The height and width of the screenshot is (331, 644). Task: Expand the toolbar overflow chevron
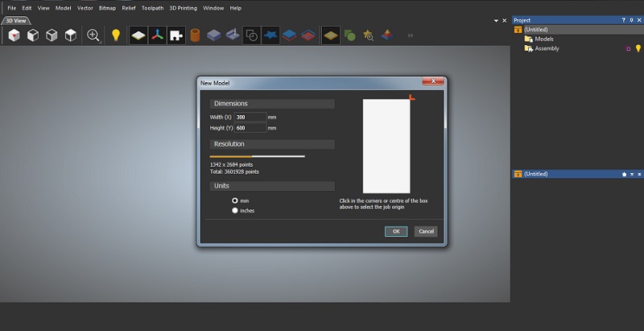click(x=411, y=35)
